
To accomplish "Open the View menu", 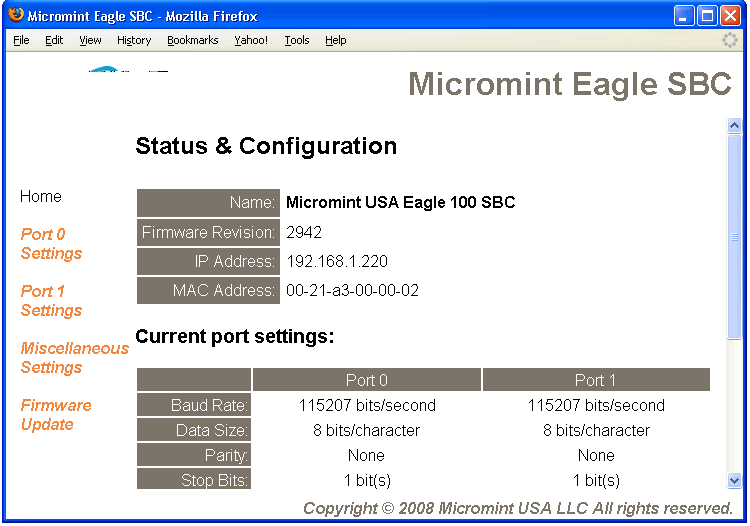I will coord(90,40).
